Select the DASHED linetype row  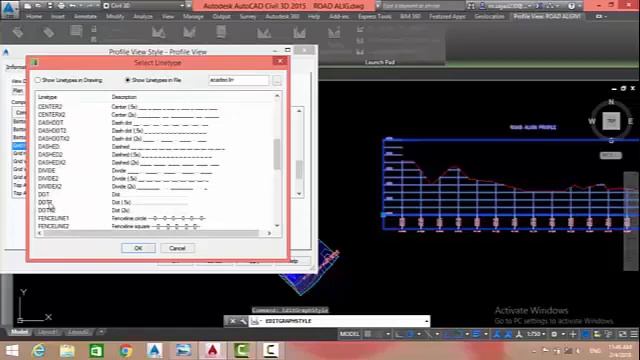pos(155,147)
